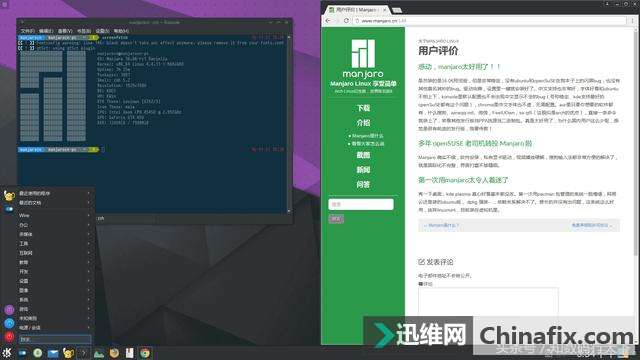The width and height of the screenshot is (640, 360).
Task: Expand the 多媒体 category arrow
Action: click(x=88, y=234)
